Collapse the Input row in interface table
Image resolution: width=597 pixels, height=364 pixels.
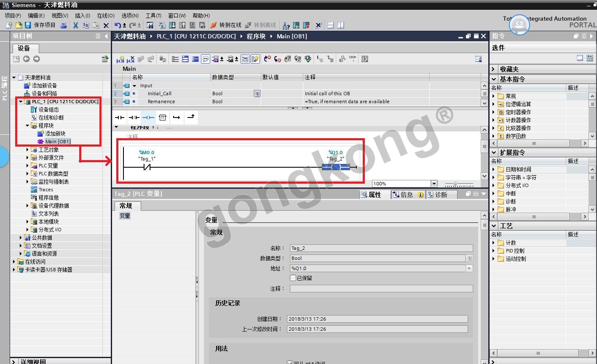tap(134, 86)
